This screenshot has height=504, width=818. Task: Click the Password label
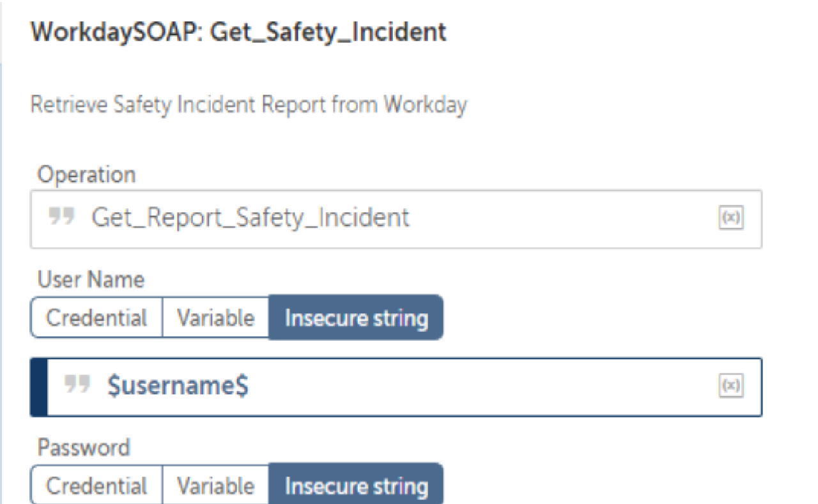click(84, 447)
